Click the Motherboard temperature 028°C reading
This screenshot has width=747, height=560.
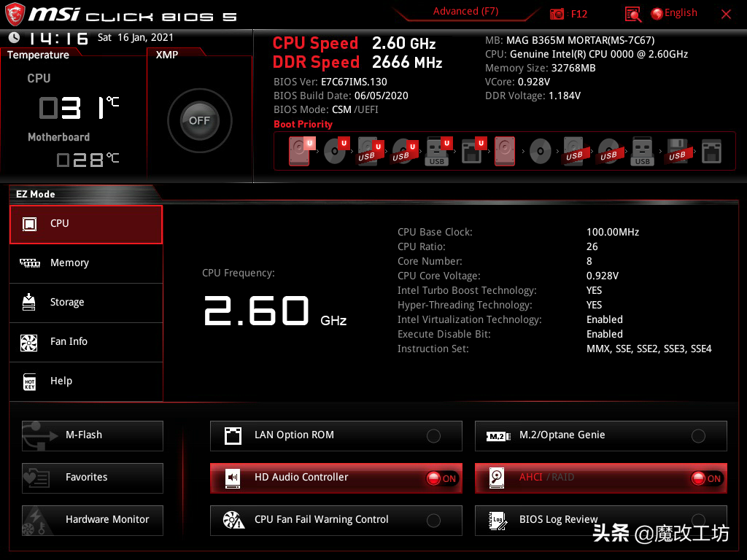(x=88, y=160)
